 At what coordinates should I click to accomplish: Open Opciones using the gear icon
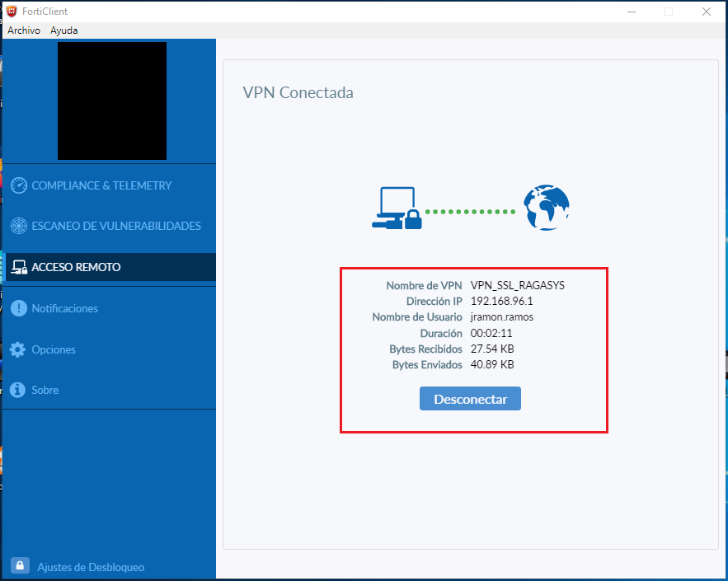tap(20, 349)
